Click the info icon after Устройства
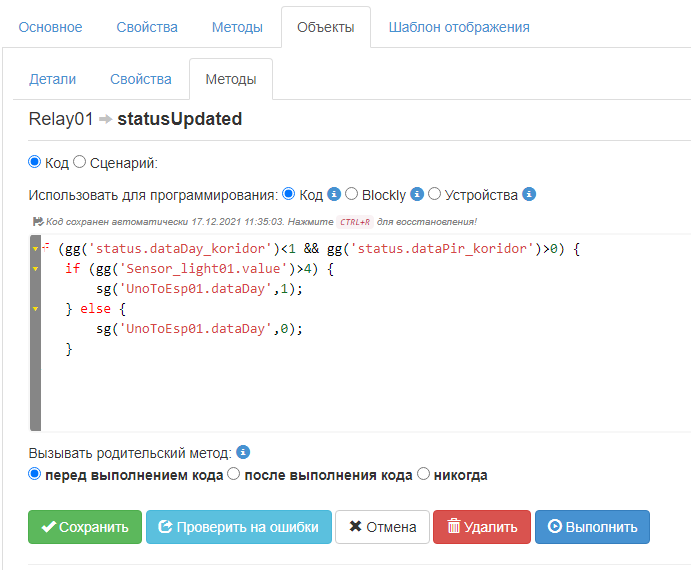Viewport: 691px width, 570px height. pos(530,194)
